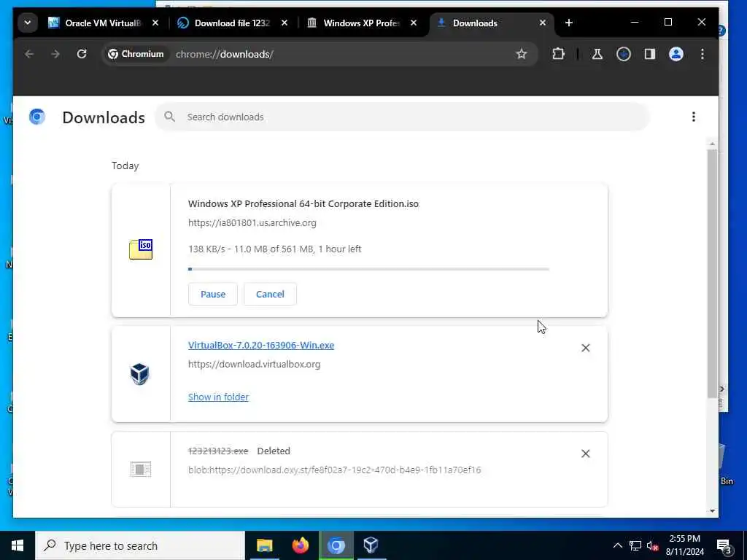Switch to the Oracle VM VirtualBox tab

click(x=102, y=23)
